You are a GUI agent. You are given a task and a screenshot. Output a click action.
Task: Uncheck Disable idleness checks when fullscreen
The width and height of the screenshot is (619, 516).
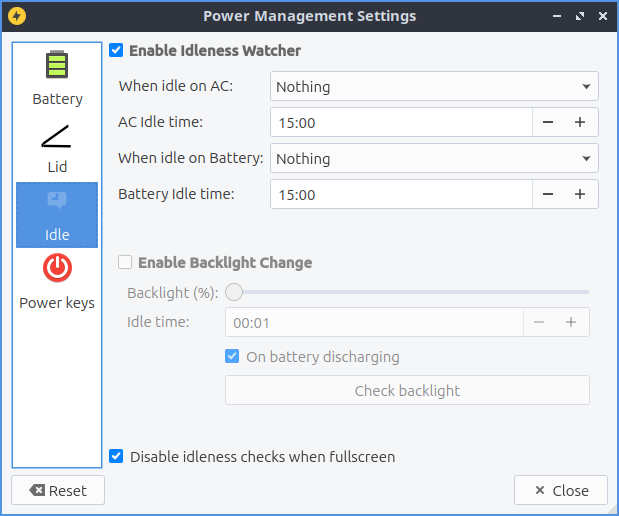tap(117, 456)
